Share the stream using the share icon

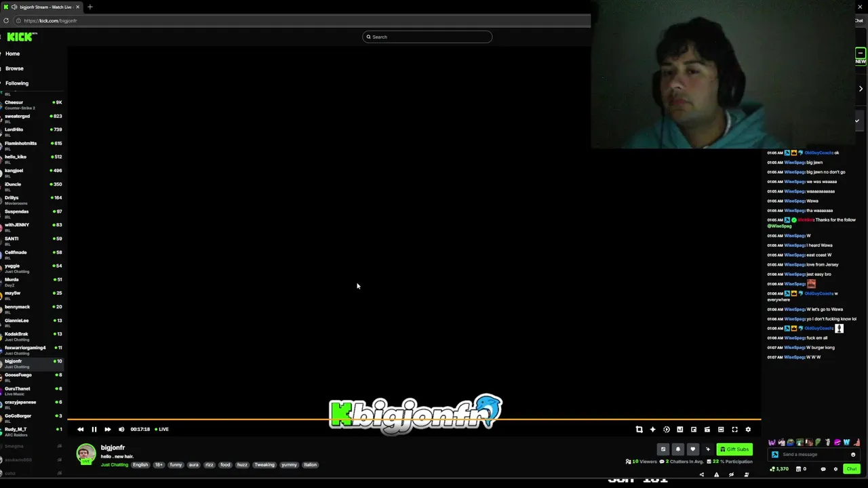tap(702, 474)
